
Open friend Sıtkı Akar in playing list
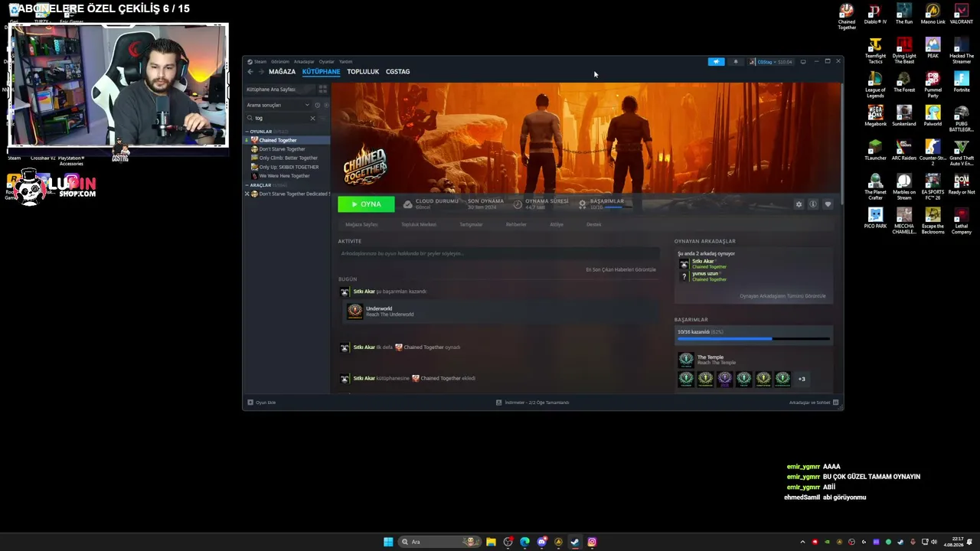point(703,264)
